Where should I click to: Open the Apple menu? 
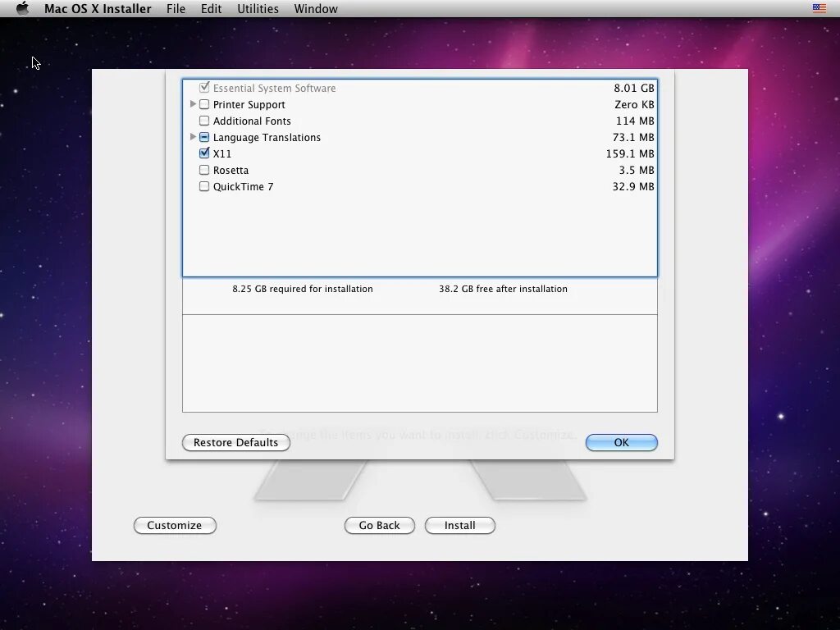[22, 8]
